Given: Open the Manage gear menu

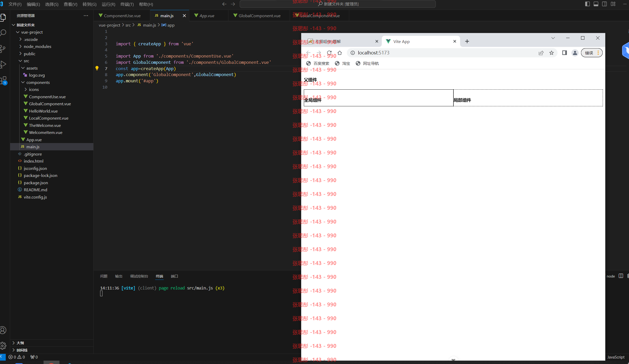Looking at the screenshot, I should point(3,346).
